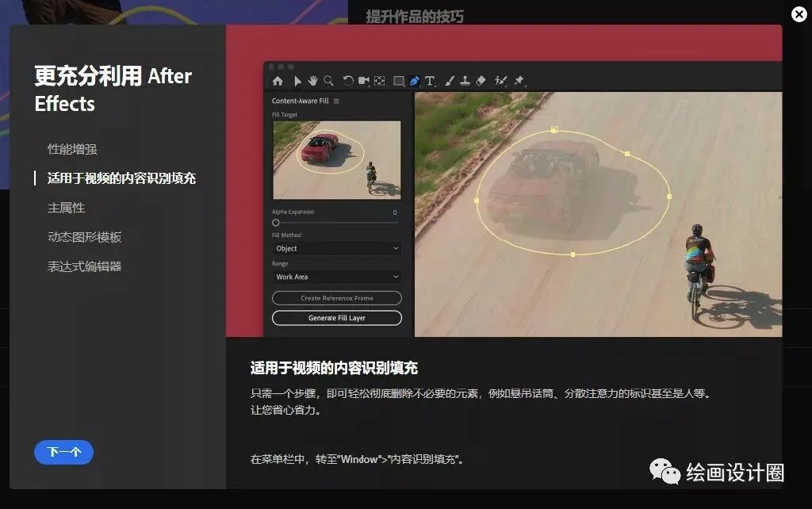
Task: Select the Brush tool
Action: (x=450, y=81)
